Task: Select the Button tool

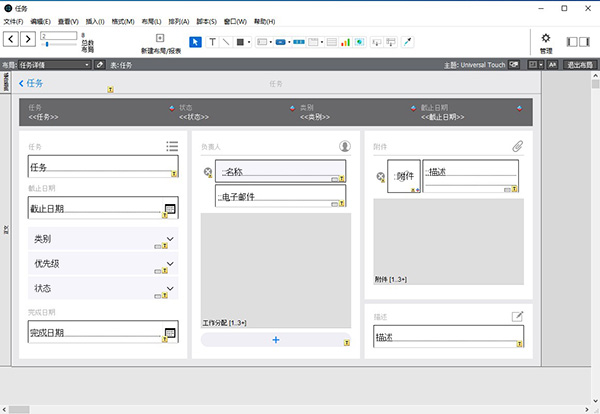Action: point(280,42)
